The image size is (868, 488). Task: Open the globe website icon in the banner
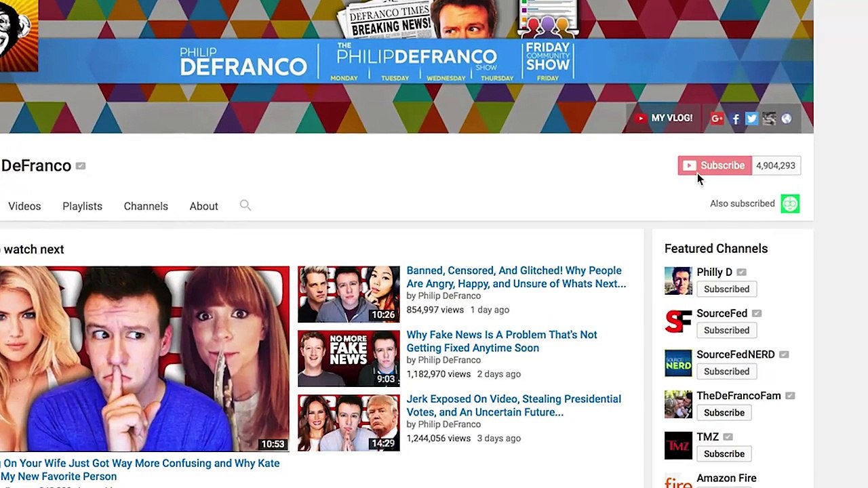click(787, 119)
